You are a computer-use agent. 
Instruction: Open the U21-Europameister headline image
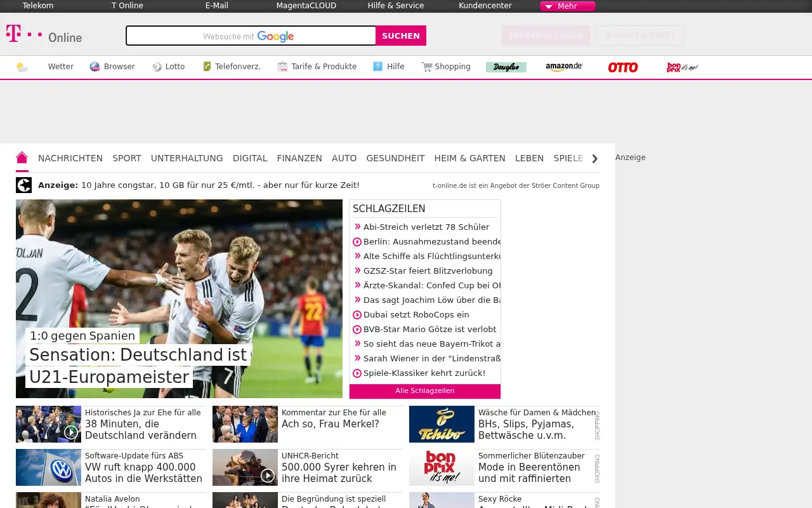tap(179, 299)
